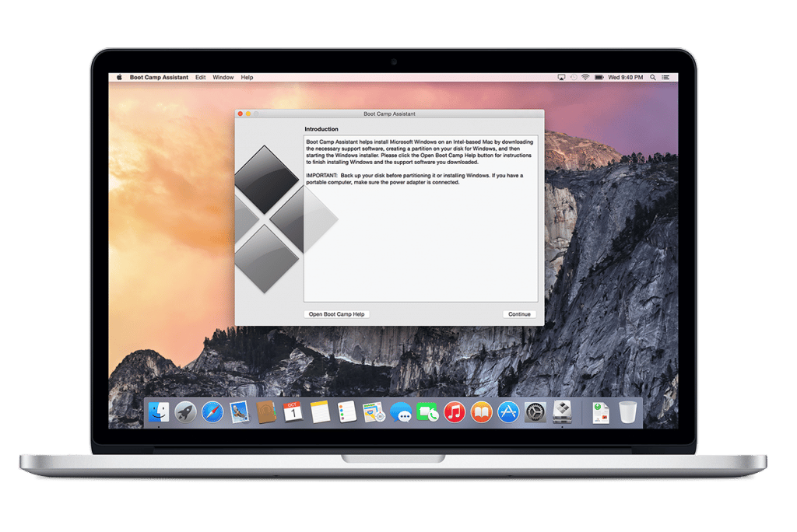Image resolution: width=797 pixels, height=532 pixels.
Task: Open iTunes red music note icon
Action: click(x=455, y=412)
